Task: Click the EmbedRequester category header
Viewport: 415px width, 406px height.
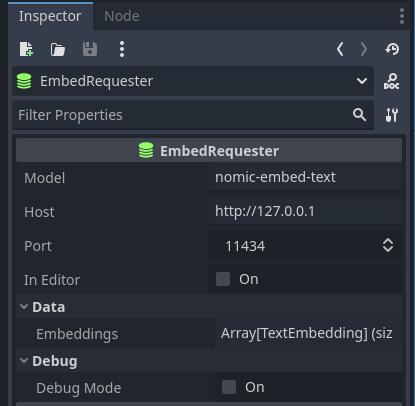Action: (x=209, y=151)
